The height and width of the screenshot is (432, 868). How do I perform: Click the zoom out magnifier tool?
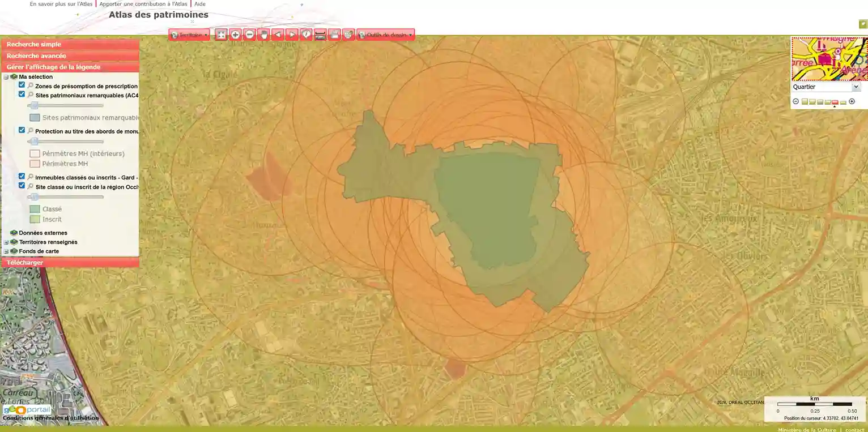(x=250, y=35)
